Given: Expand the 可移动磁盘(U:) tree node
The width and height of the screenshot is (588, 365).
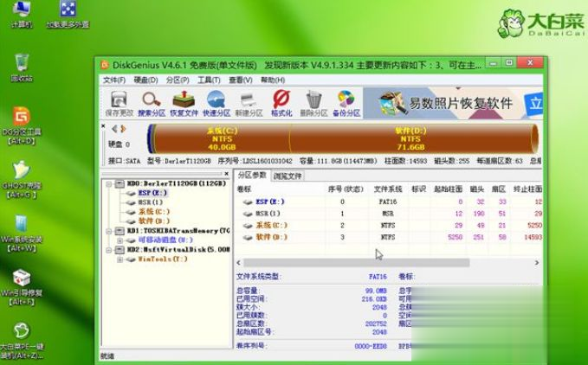Looking at the screenshot, I should (120, 240).
